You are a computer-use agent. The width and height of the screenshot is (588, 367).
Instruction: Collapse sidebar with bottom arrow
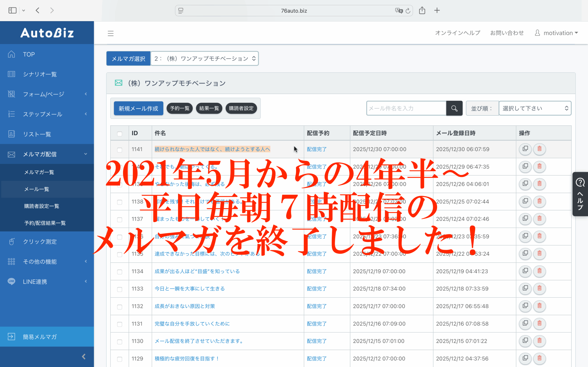click(84, 356)
